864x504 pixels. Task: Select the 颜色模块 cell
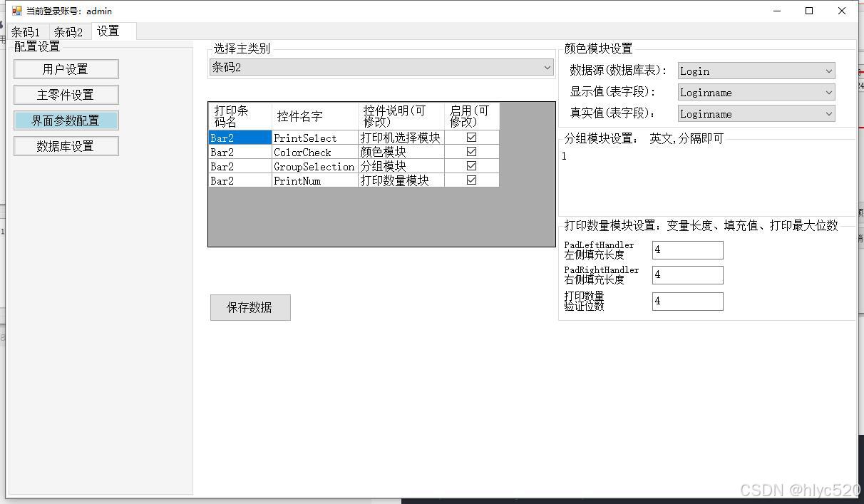[x=401, y=152]
